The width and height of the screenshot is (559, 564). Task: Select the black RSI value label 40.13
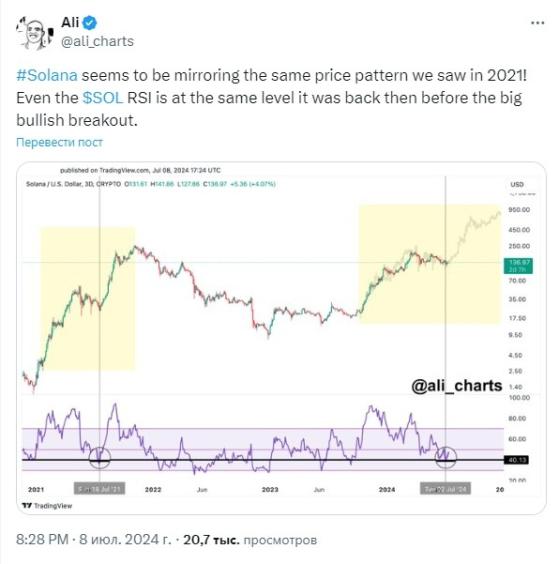(517, 460)
